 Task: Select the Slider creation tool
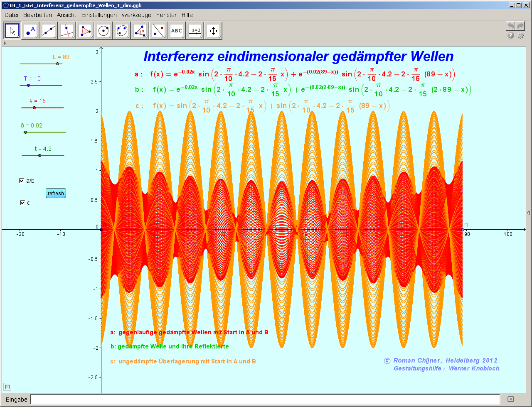pos(195,30)
